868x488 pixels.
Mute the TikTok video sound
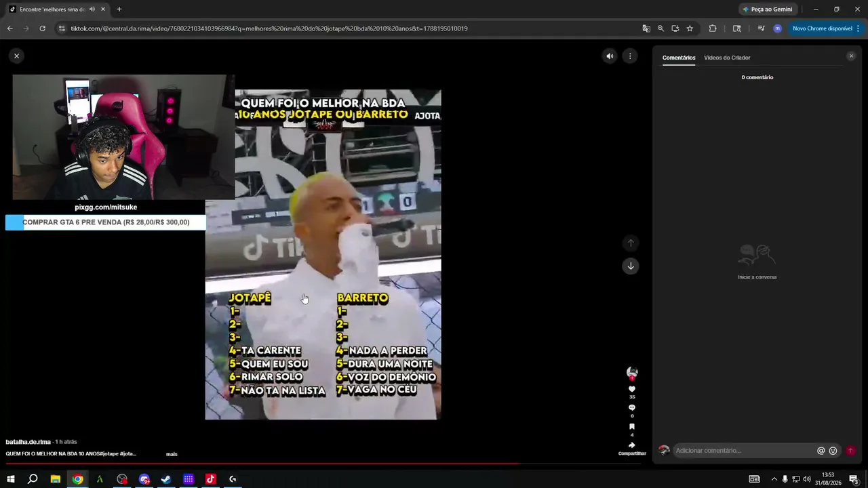point(610,56)
